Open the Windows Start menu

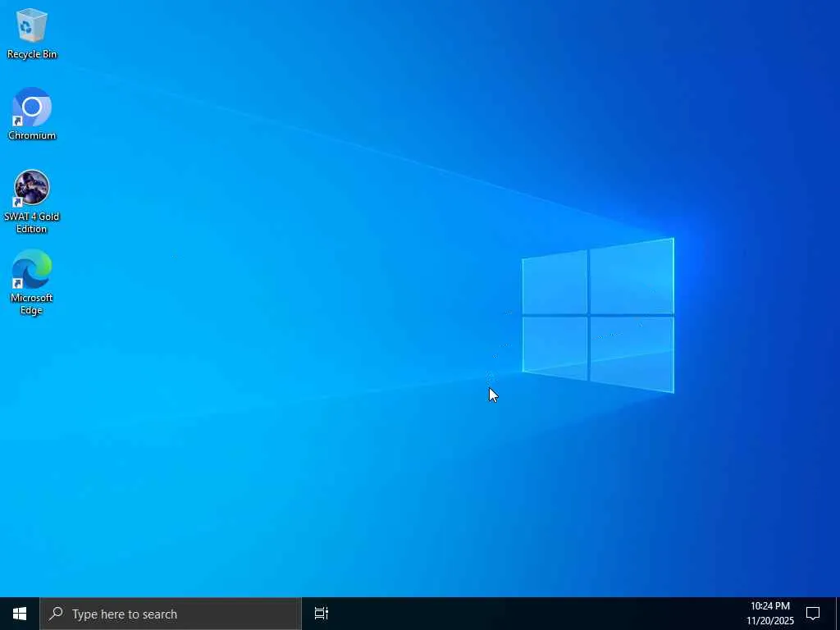point(20,614)
